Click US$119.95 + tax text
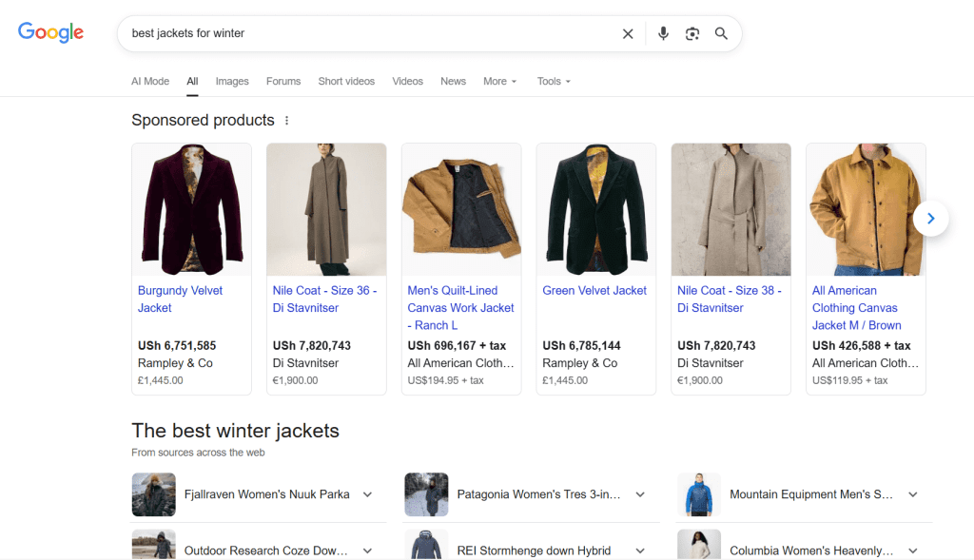 tap(850, 380)
